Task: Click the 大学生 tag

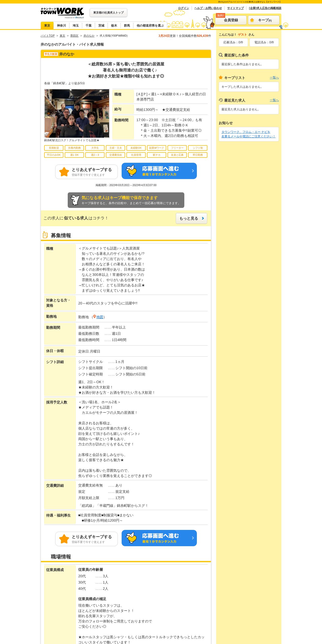Action: 95,148
